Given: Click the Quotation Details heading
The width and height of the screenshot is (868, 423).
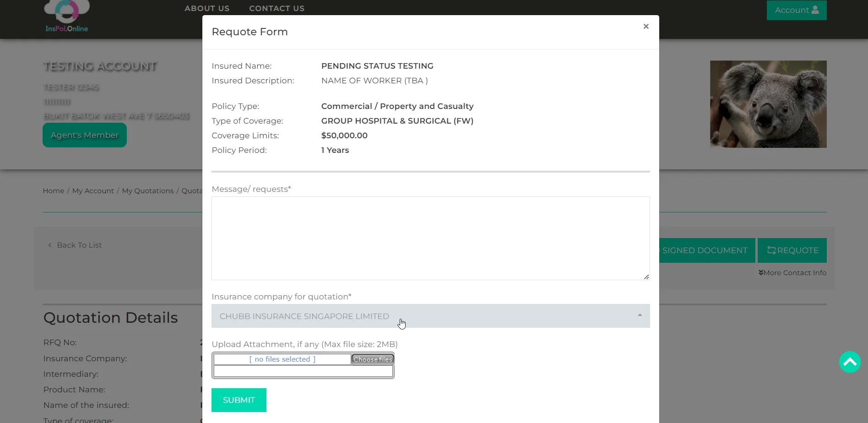Looking at the screenshot, I should pos(110,318).
